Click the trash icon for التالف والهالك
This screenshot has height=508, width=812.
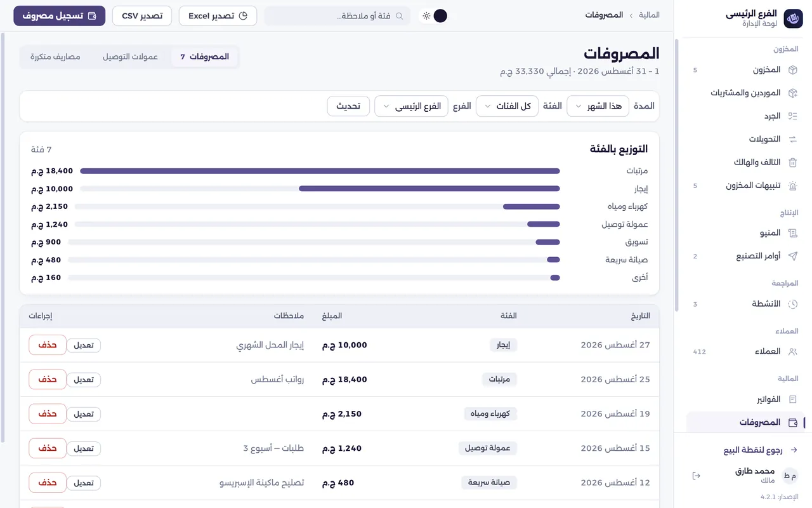point(792,163)
